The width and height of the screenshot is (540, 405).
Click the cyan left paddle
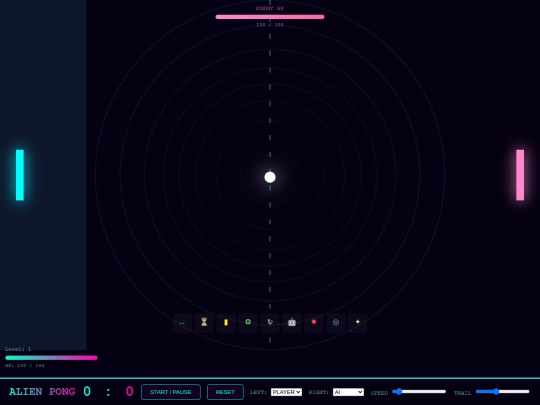[20, 175]
